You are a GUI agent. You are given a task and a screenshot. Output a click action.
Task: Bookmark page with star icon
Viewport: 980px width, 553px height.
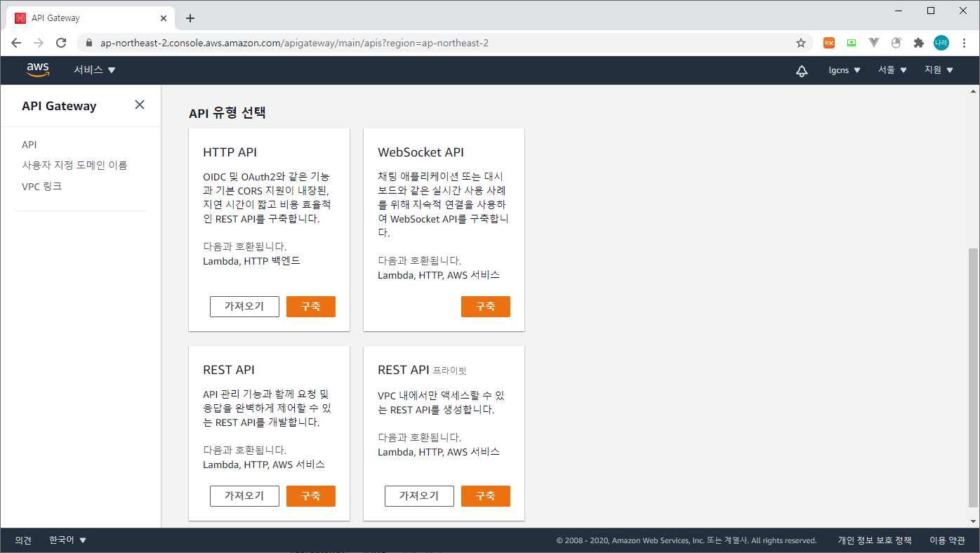point(801,43)
